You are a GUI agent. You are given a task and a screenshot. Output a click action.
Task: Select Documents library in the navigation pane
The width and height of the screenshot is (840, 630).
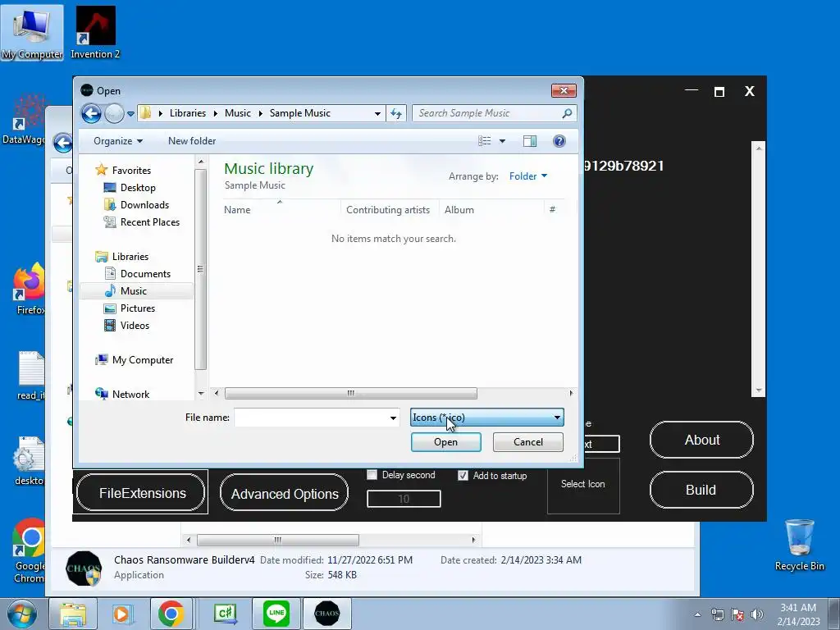pyautogui.click(x=145, y=274)
